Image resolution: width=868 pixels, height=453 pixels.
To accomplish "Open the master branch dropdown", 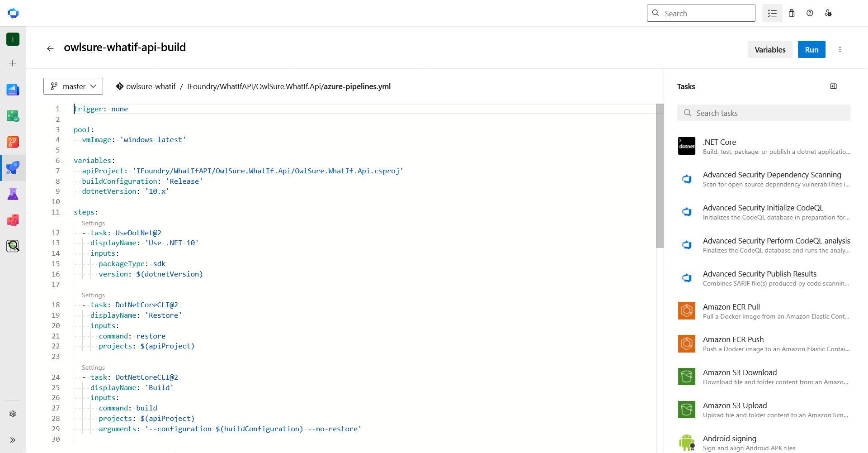I will pyautogui.click(x=73, y=86).
